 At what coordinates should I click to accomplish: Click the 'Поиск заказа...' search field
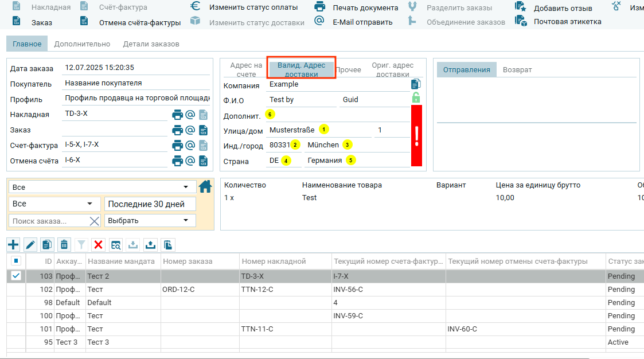48,221
